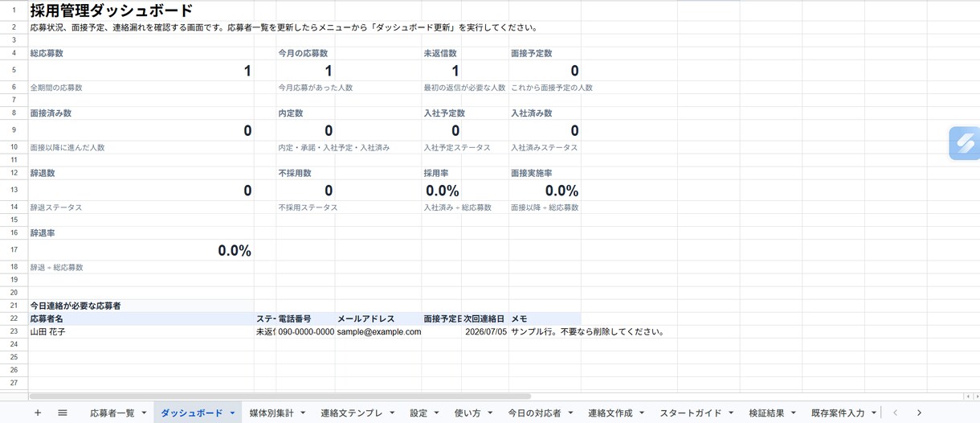Open the 今日の対応者 sheet tab

click(534, 413)
